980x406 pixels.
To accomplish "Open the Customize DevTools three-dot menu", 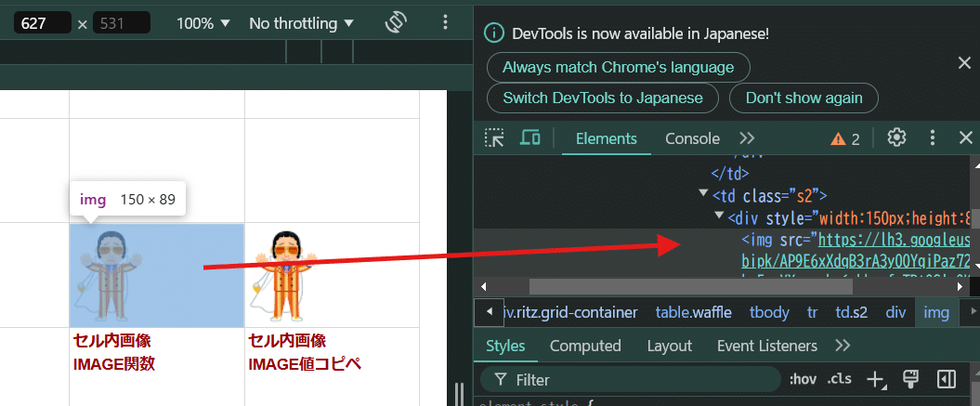I will pyautogui.click(x=933, y=138).
